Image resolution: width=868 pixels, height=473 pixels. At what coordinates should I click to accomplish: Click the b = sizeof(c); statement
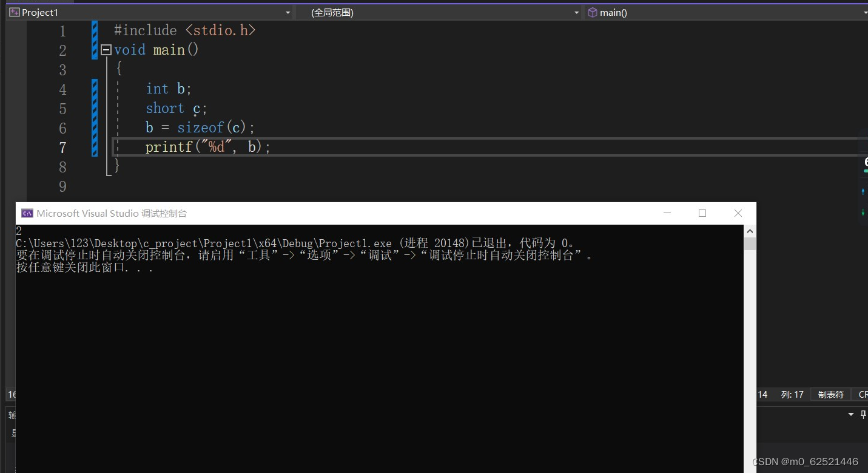(x=200, y=128)
